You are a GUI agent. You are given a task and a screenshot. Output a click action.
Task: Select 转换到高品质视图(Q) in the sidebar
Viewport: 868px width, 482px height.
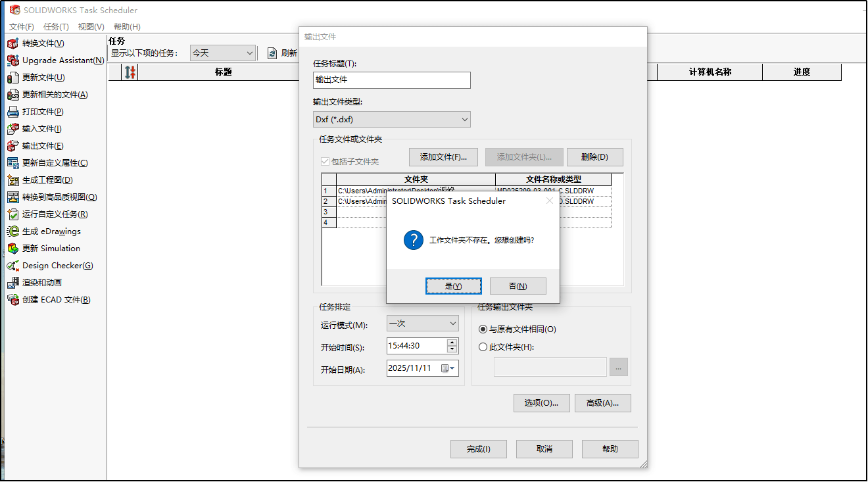(x=52, y=197)
